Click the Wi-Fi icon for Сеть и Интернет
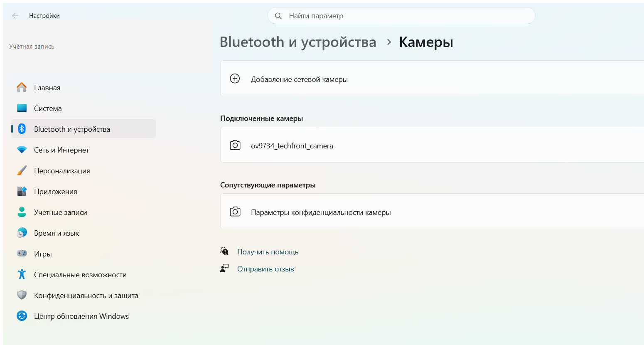The height and width of the screenshot is (345, 644). coord(22,150)
